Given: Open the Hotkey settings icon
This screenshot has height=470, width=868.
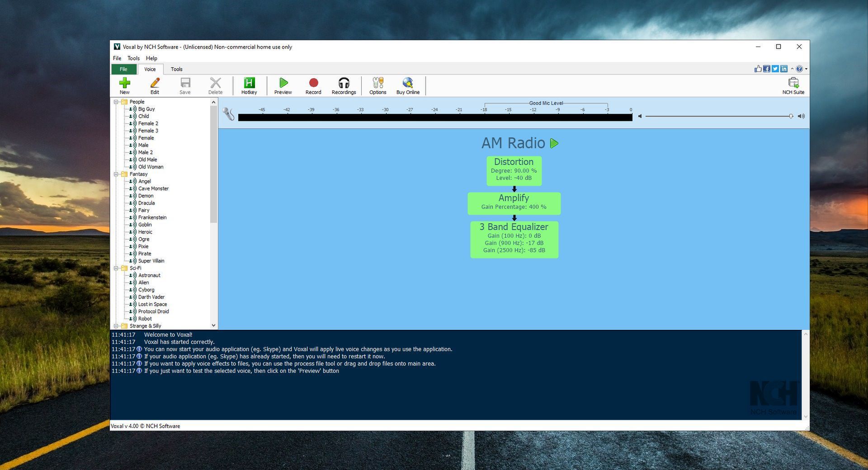Looking at the screenshot, I should pyautogui.click(x=250, y=85).
